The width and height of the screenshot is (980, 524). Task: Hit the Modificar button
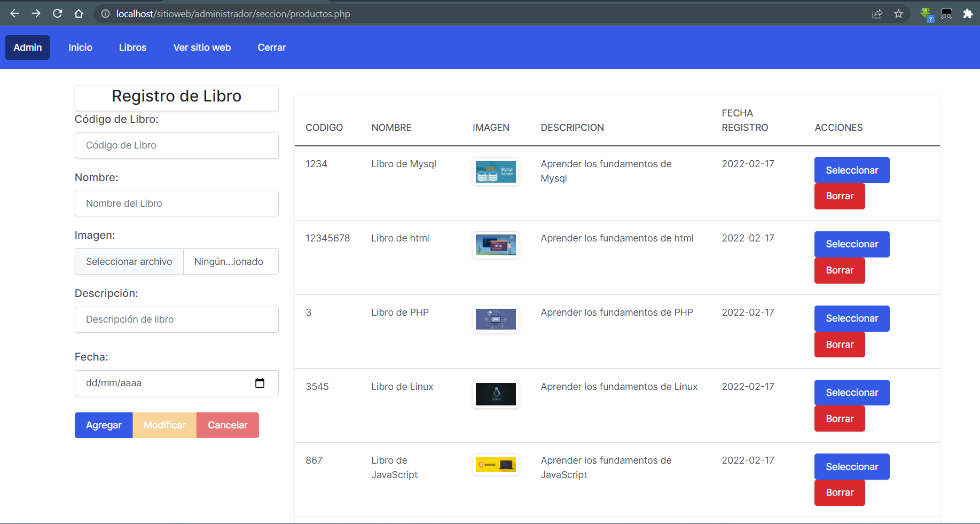coord(164,425)
